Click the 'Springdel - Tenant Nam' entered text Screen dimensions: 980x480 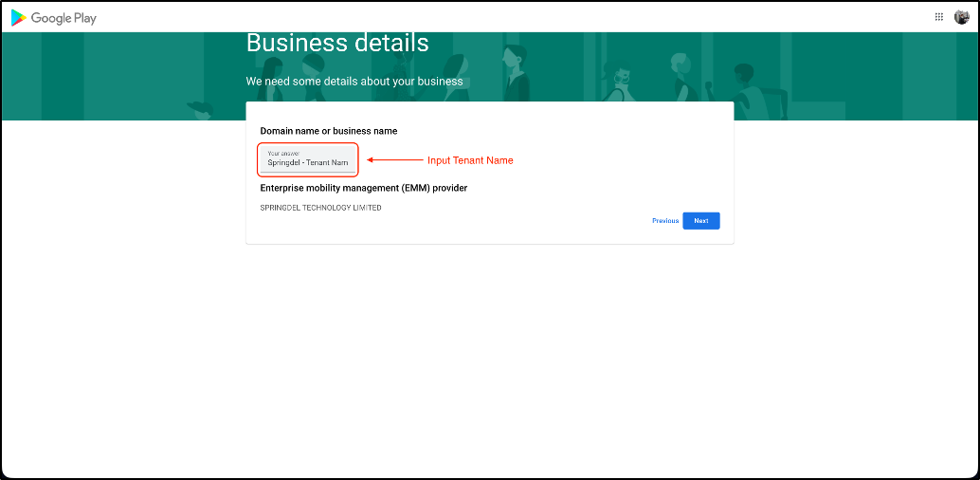(307, 163)
